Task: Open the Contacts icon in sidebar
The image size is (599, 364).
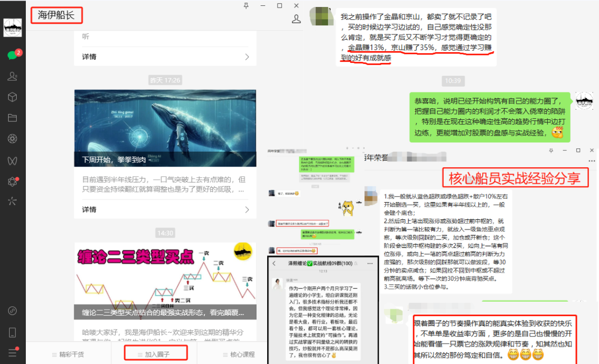Action: point(12,76)
